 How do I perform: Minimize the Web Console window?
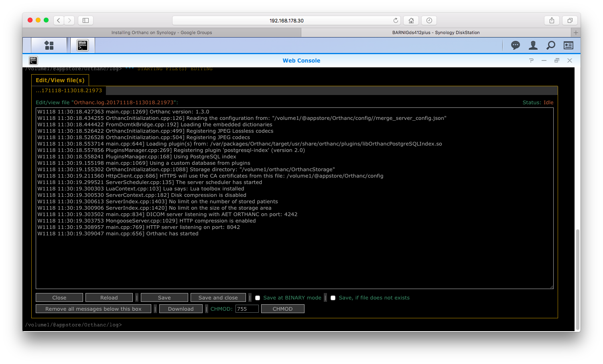544,61
